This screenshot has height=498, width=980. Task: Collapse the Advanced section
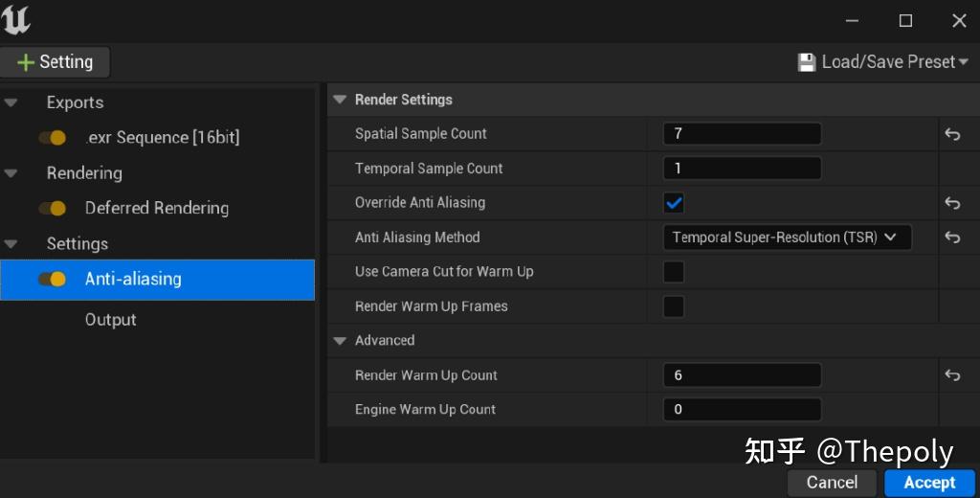[x=340, y=340]
